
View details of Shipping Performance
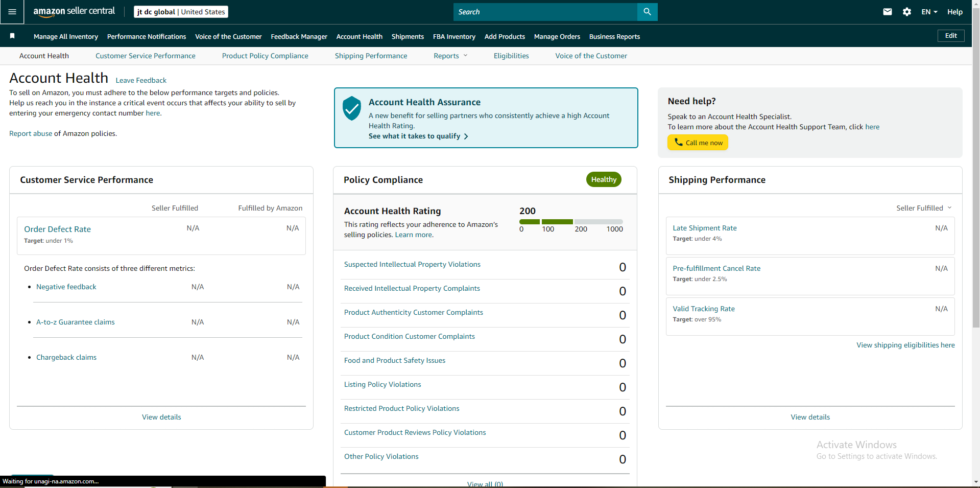click(810, 417)
